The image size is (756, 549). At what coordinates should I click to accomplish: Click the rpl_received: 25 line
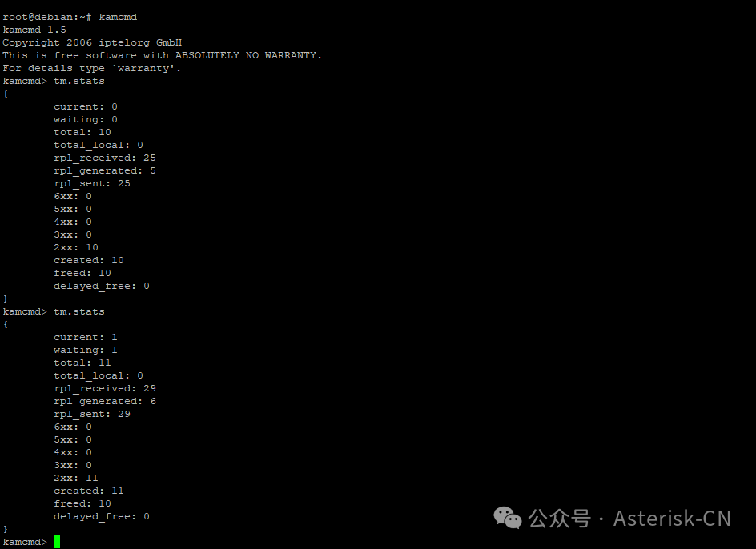pyautogui.click(x=105, y=158)
